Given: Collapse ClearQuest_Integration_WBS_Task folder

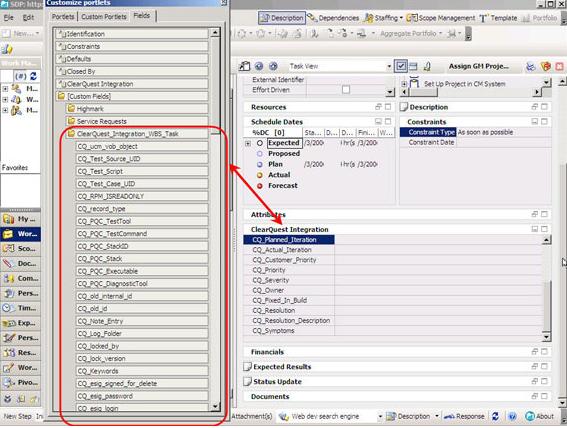Looking at the screenshot, I should click(x=137, y=134).
